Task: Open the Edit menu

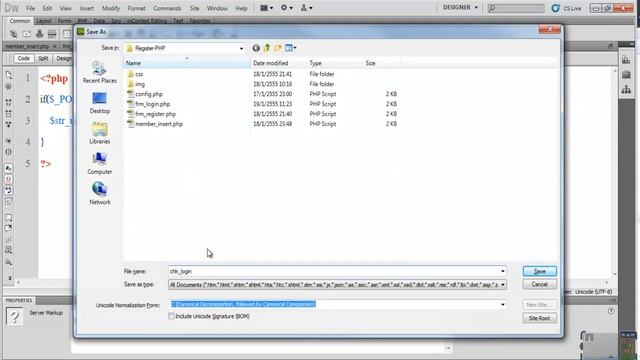Action: [47, 8]
